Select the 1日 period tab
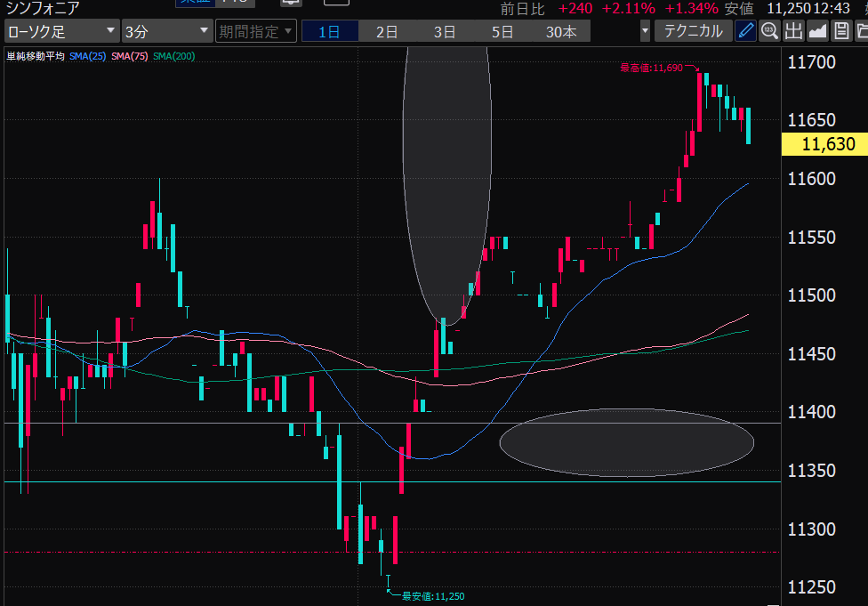868x606 pixels. coord(329,31)
